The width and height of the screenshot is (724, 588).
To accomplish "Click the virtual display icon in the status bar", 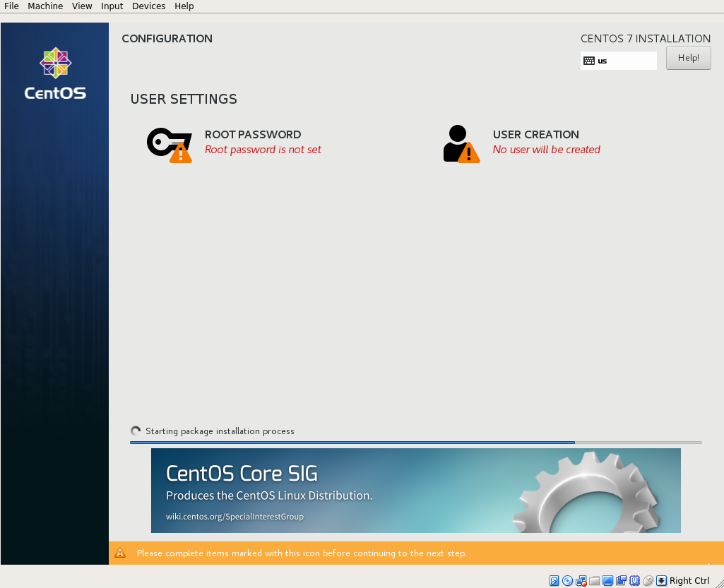I will click(607, 580).
